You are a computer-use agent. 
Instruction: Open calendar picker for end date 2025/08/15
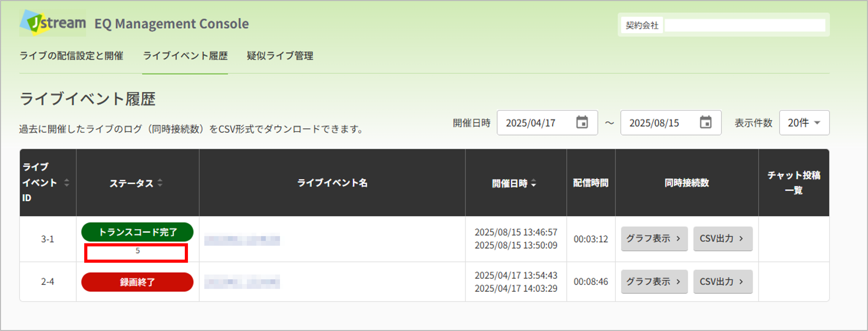tap(706, 122)
